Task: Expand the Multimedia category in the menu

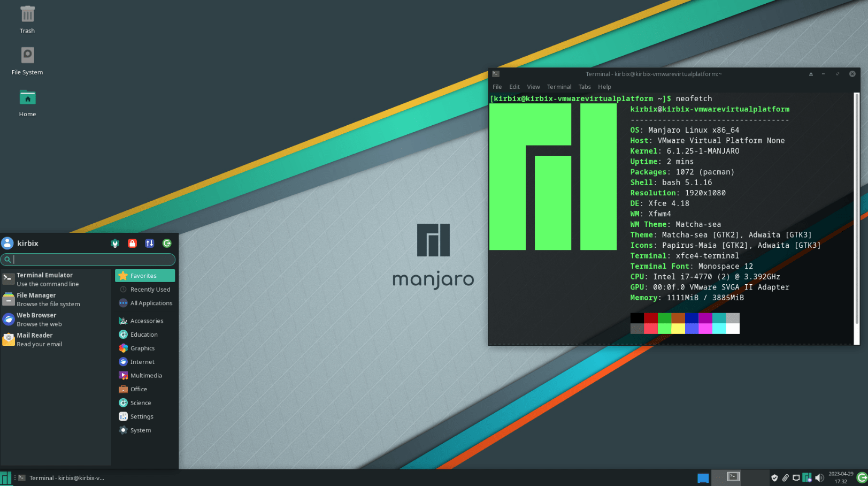Action: (x=145, y=376)
